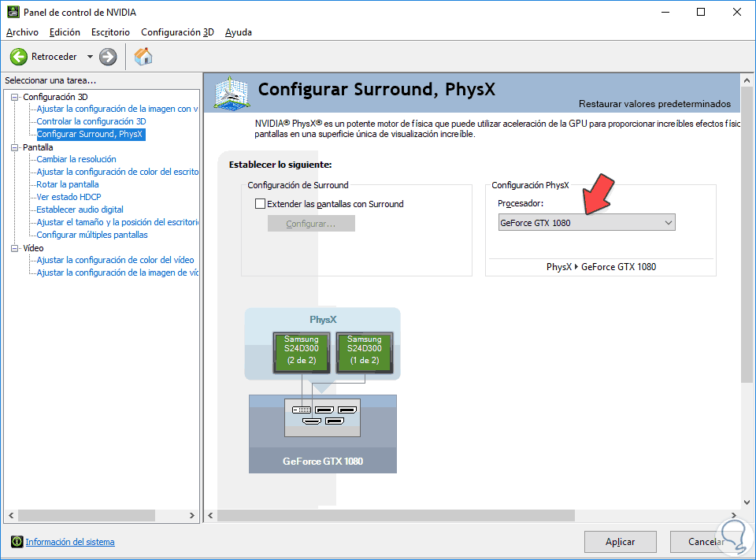Select Ajustar la configuración de color del vídeo
Screen dimensions: 756x560
click(x=115, y=260)
